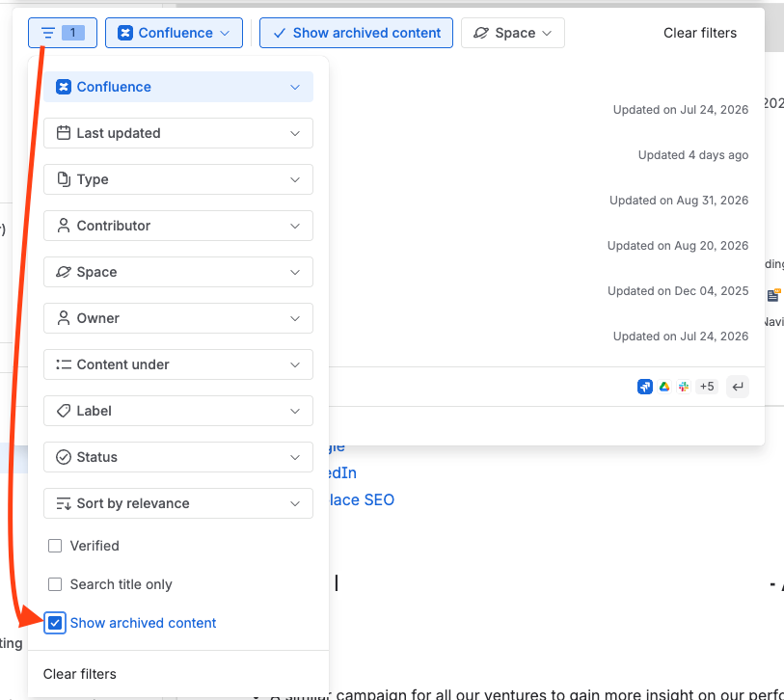Click the page icon near Dec 04 result
Viewport: 784px width, 700px height.
point(773,295)
